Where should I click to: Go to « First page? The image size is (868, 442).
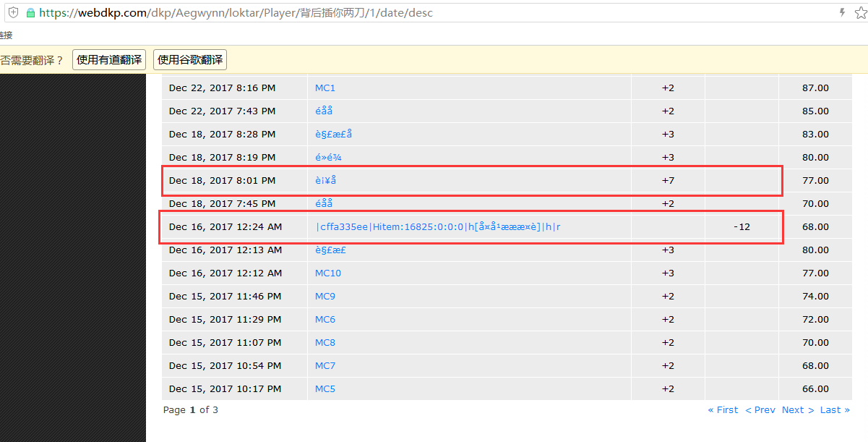pos(723,410)
